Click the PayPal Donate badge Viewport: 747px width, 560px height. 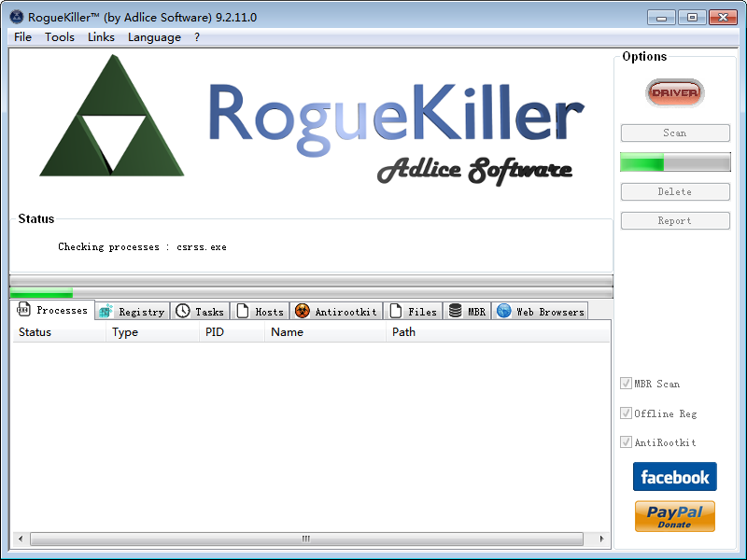click(674, 516)
